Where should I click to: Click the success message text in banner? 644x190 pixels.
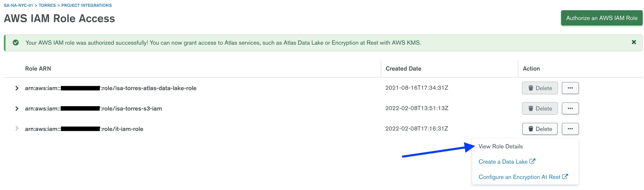[223, 43]
